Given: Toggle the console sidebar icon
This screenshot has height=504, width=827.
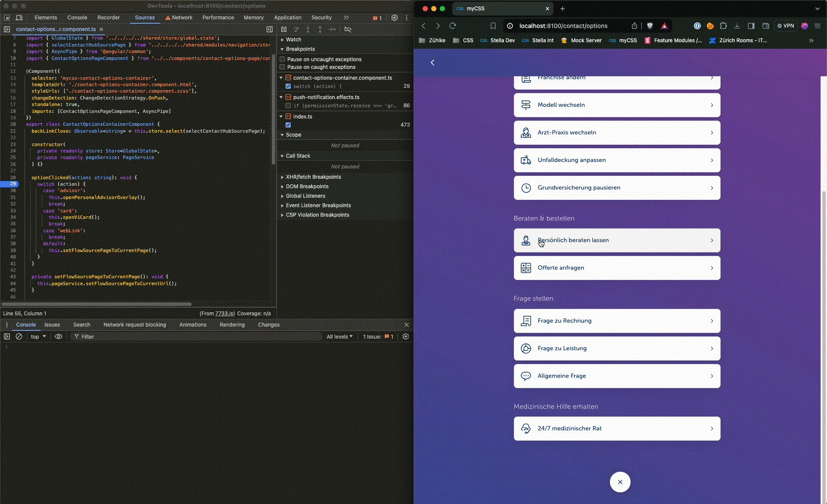Looking at the screenshot, I should click(x=7, y=336).
